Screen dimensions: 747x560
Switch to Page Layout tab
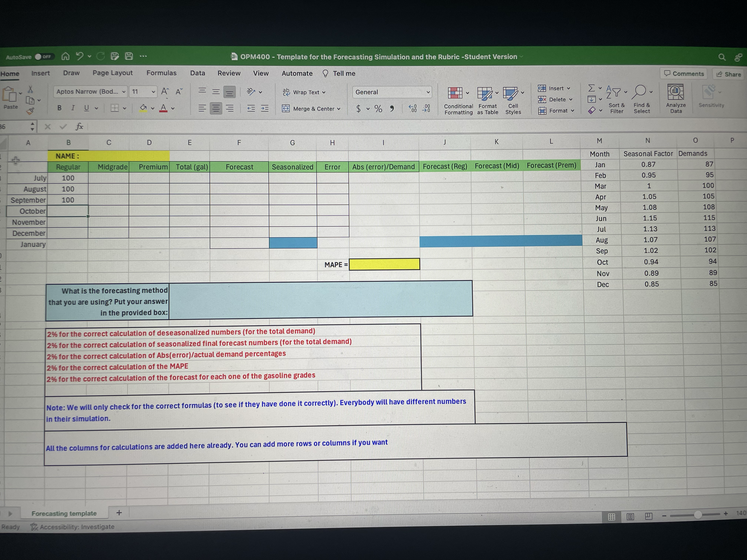(112, 73)
